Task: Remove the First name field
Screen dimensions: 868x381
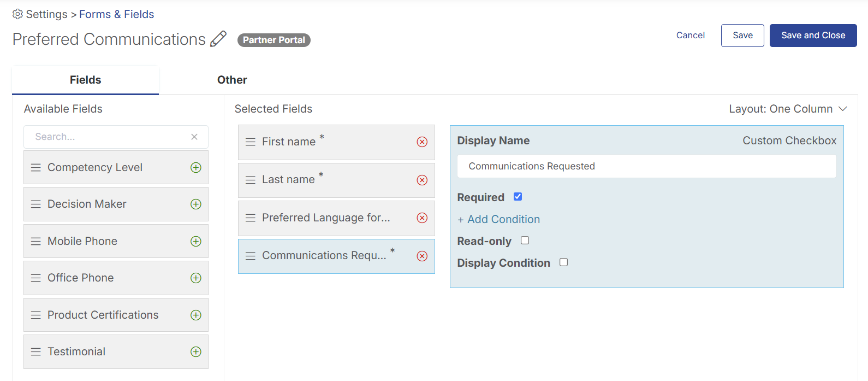Action: coord(422,142)
